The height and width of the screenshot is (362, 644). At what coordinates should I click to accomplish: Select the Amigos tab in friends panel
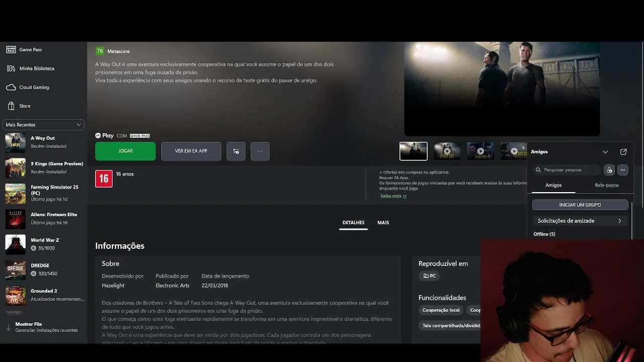click(553, 186)
